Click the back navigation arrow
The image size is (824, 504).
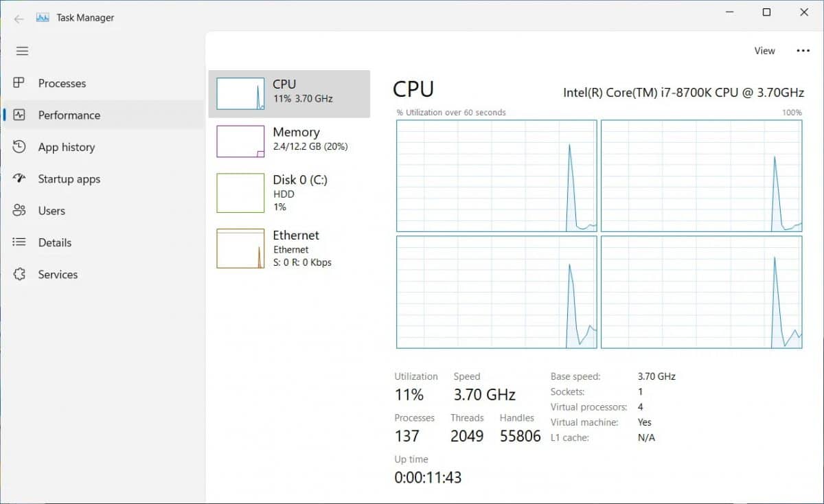[x=19, y=19]
